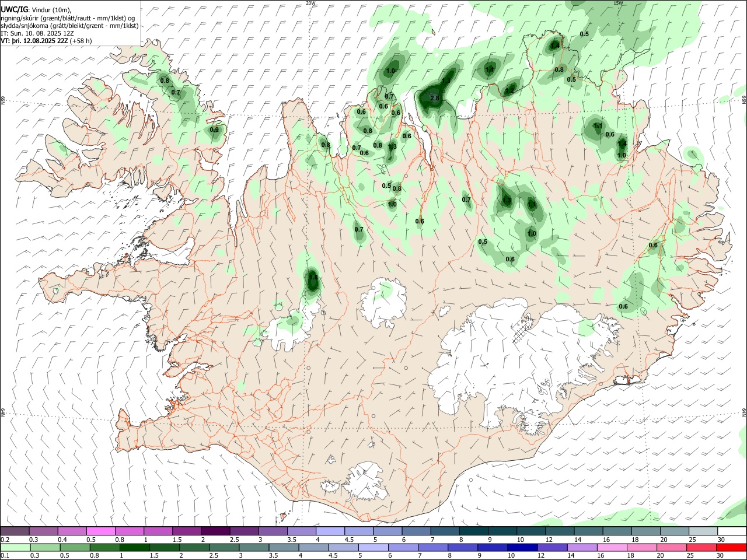This screenshot has height=560, width=747.
Task: Click the darkest green 1 swatch, lower scale
Action: [134, 548]
